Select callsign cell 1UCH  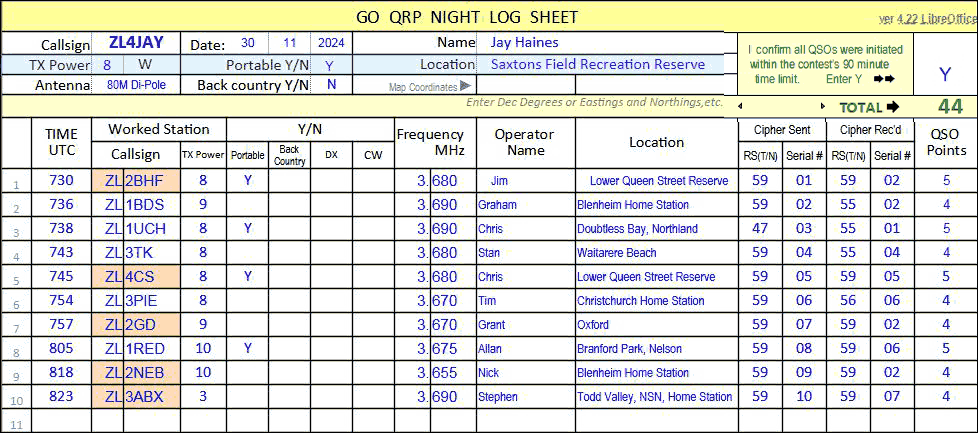tap(152, 228)
